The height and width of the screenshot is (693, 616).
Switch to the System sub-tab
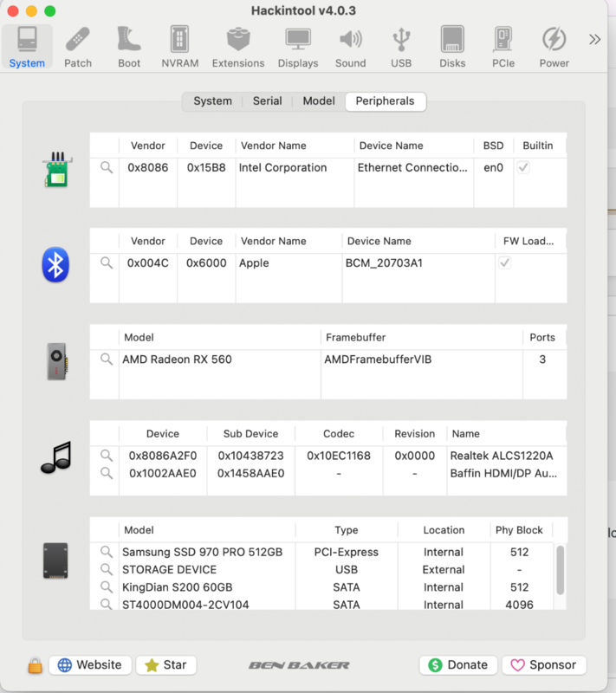pyautogui.click(x=212, y=101)
